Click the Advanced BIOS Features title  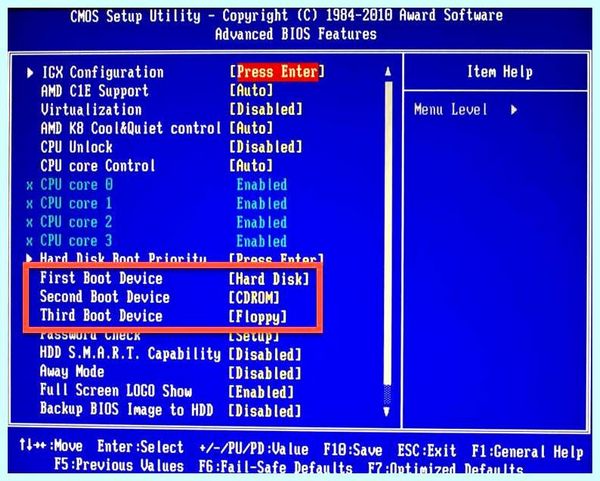(x=296, y=34)
